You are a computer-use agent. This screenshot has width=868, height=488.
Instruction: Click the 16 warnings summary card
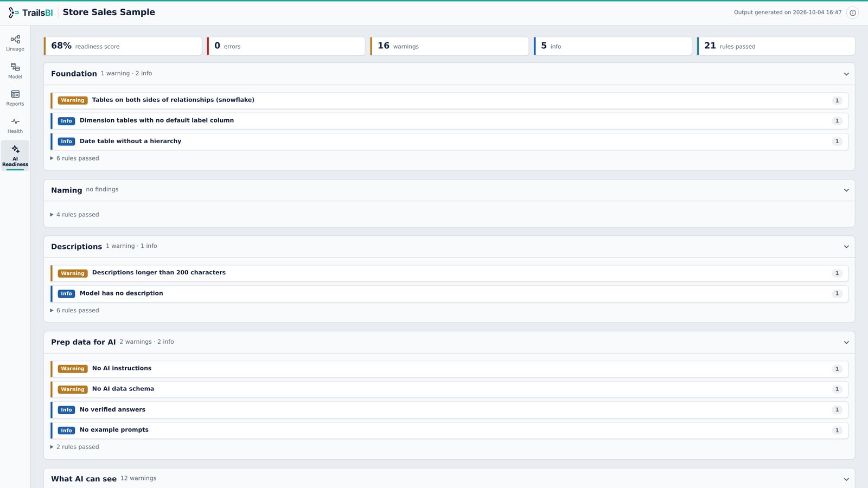[449, 46]
